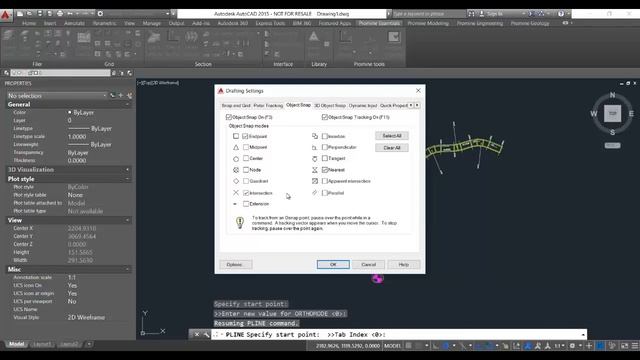Open the Promine Modeling ribbon tab
This screenshot has height=360, width=640.
coord(428,23)
